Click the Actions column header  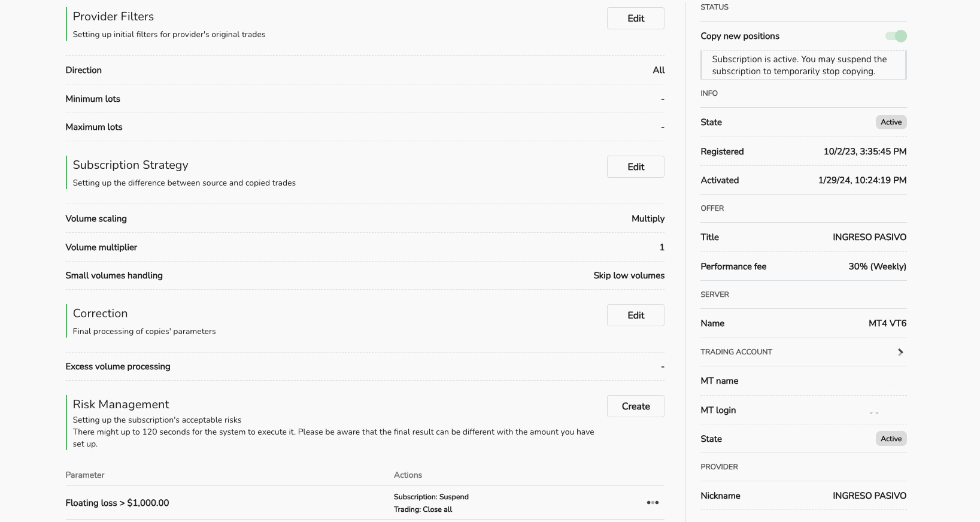click(x=408, y=475)
